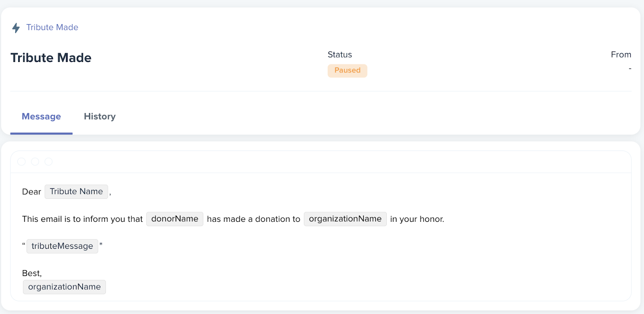This screenshot has width=644, height=314.
Task: Click the Status label
Action: (340, 55)
